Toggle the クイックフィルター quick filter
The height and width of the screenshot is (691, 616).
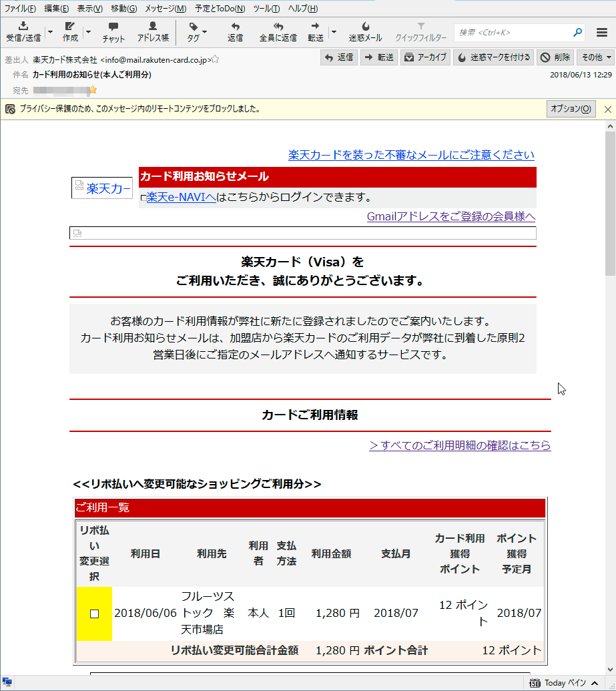pyautogui.click(x=421, y=32)
